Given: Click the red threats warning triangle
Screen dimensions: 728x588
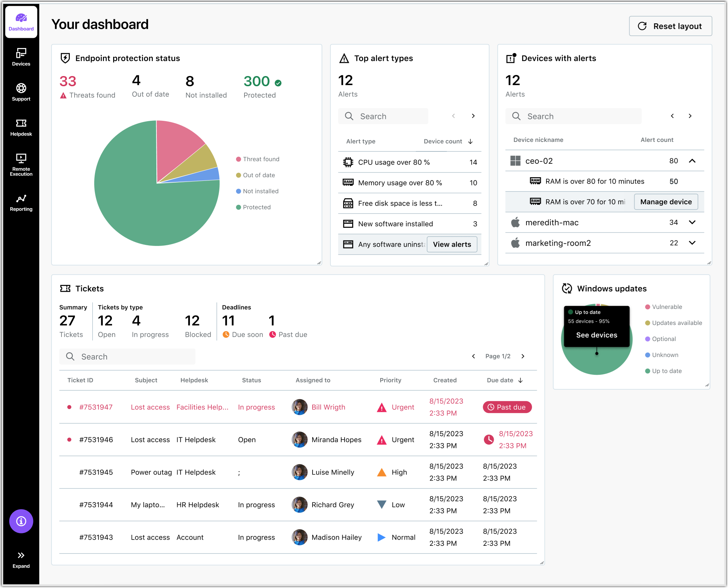Looking at the screenshot, I should (x=63, y=95).
